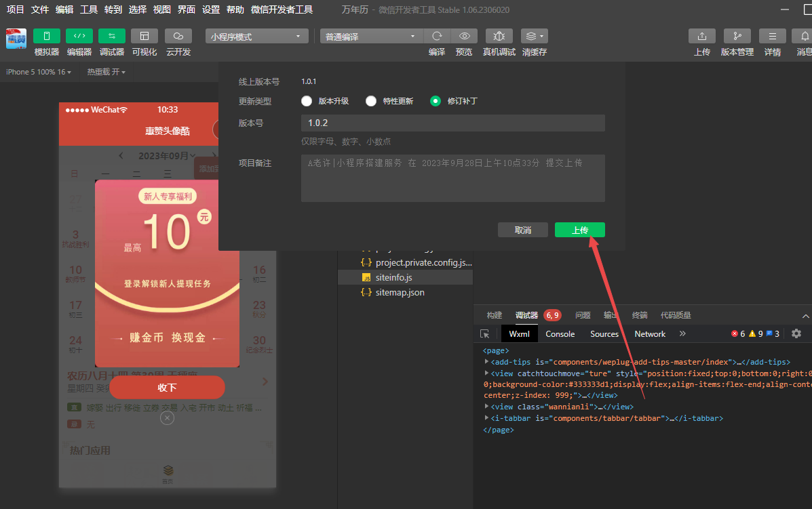812x509 pixels.
Task: Open the devtools settings gear
Action: 796,333
